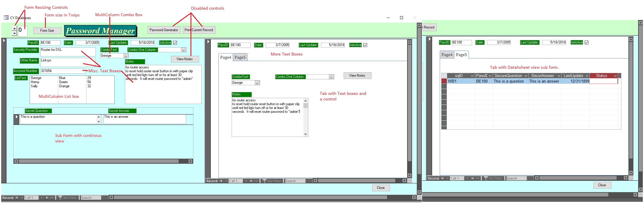Toggle InActive checkbox in the leftmost form
644x203 pixels.
point(175,43)
